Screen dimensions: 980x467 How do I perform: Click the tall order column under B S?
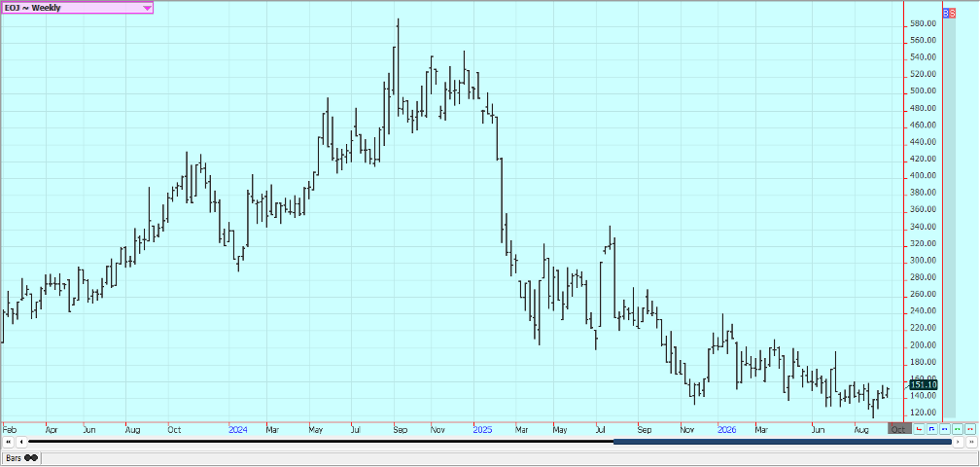point(949,218)
